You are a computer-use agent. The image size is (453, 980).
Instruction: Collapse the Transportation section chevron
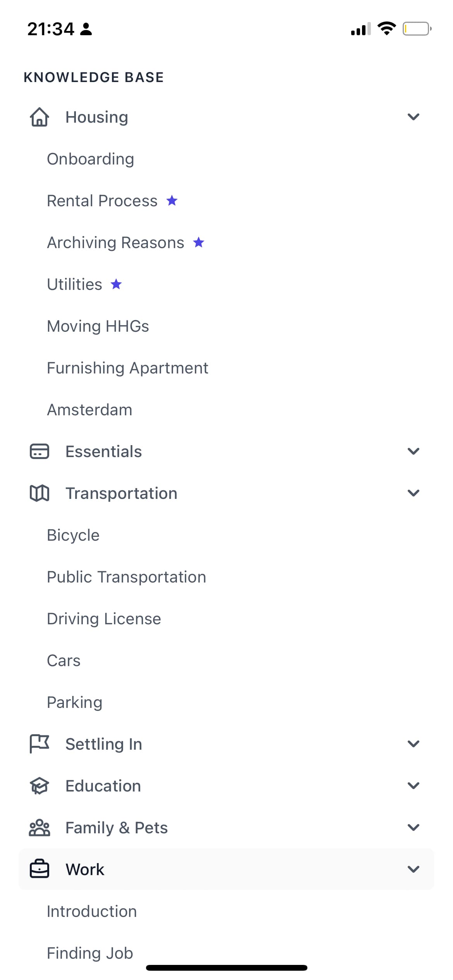pyautogui.click(x=414, y=493)
